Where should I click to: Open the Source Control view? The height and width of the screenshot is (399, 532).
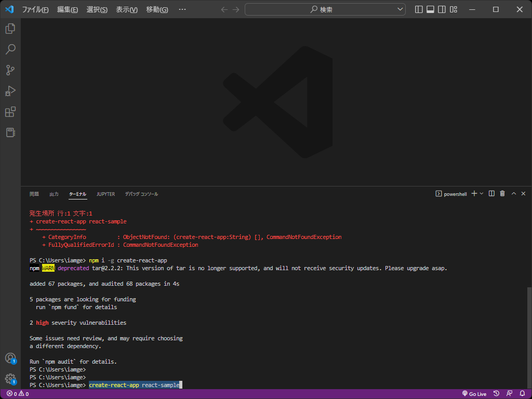click(x=10, y=70)
